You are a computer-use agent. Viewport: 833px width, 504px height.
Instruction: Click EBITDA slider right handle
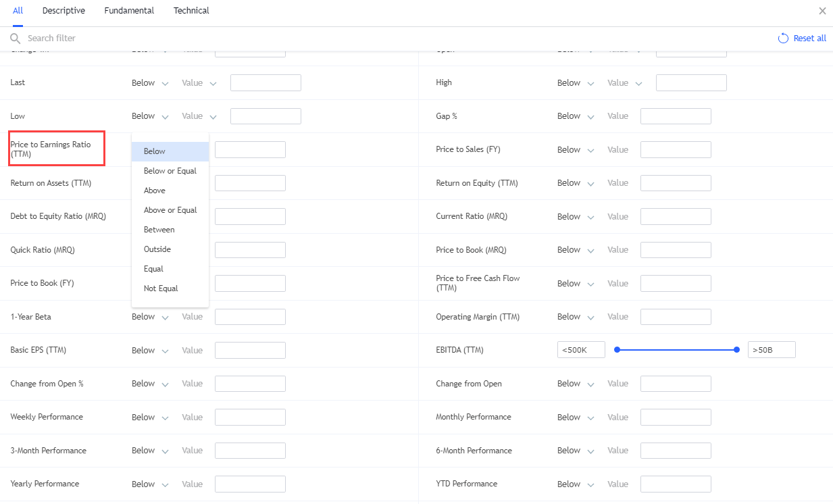(736, 350)
